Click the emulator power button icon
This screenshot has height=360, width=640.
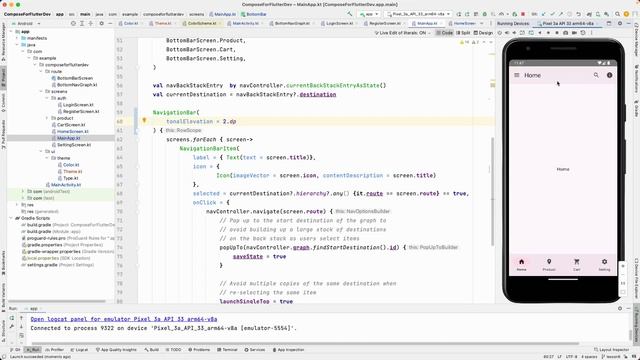500,33
